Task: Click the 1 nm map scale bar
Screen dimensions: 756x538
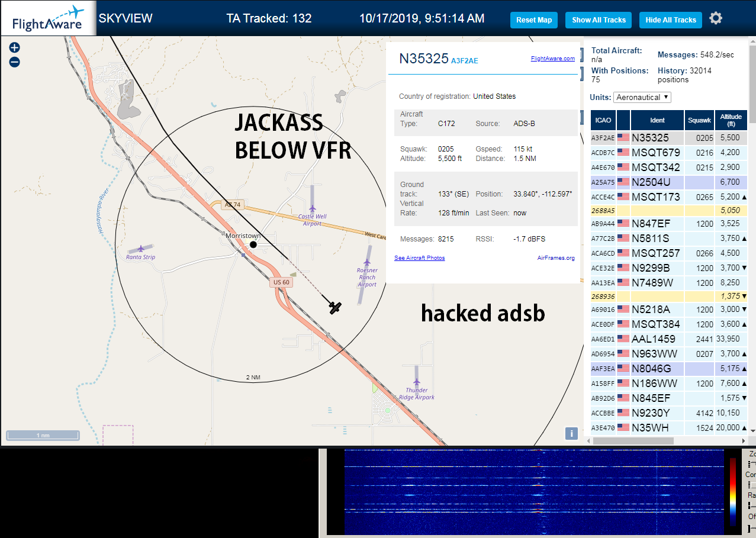Action: coord(43,435)
